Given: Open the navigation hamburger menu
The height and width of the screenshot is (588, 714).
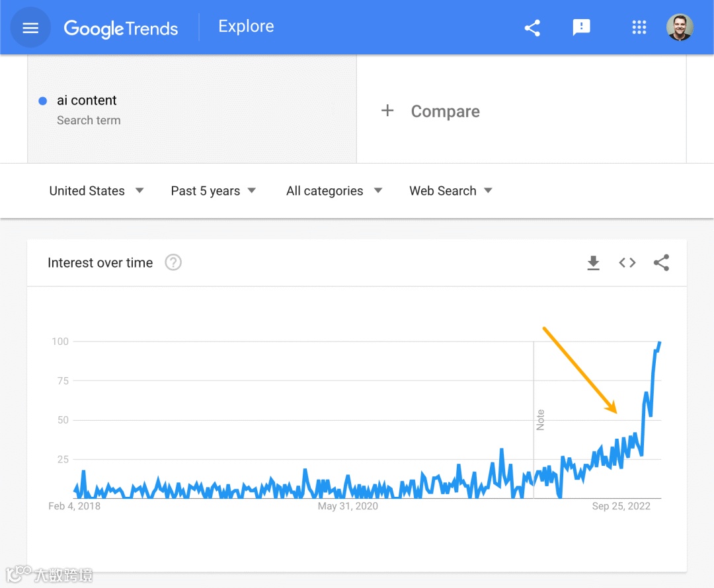Looking at the screenshot, I should (30, 27).
